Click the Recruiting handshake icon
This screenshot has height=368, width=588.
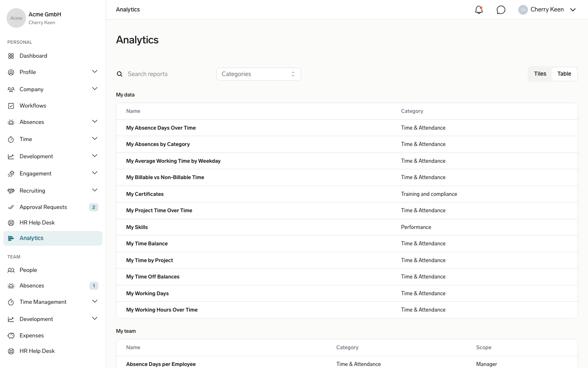11,191
